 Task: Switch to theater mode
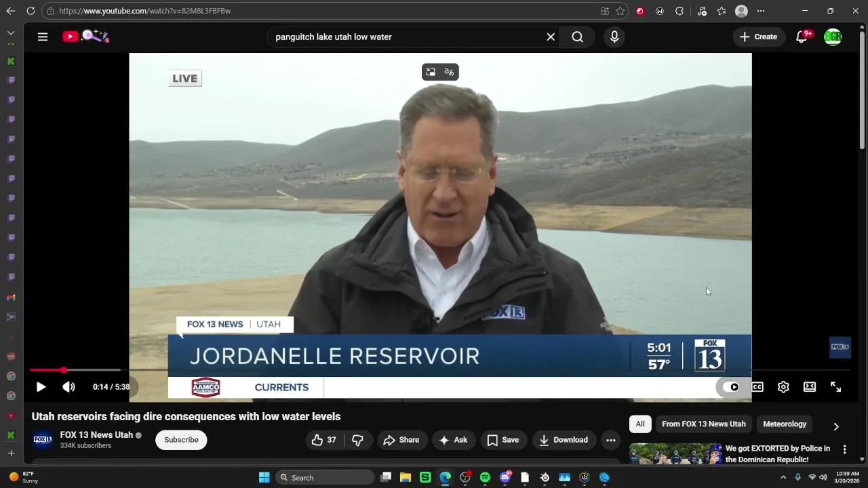(x=810, y=387)
